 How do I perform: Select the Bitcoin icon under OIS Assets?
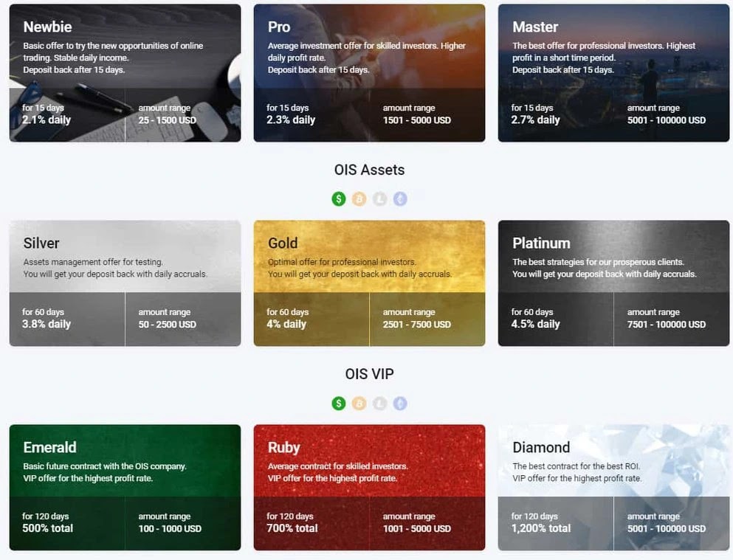(359, 199)
